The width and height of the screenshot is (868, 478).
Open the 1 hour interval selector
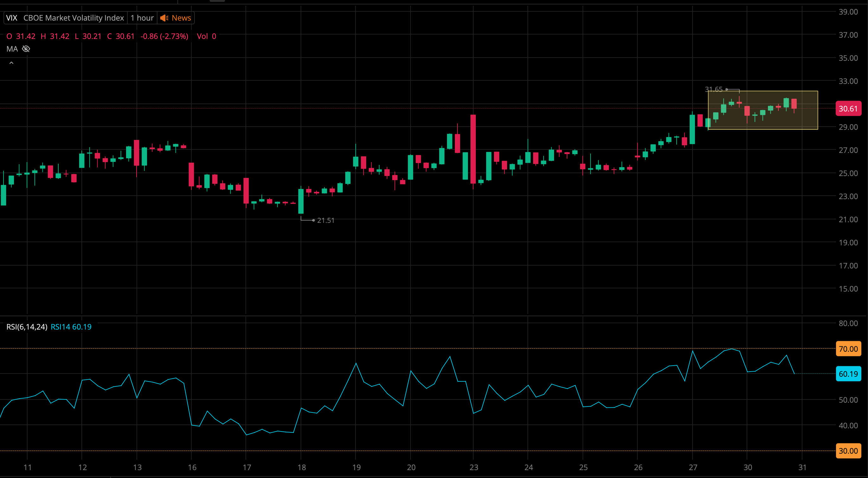[142, 18]
